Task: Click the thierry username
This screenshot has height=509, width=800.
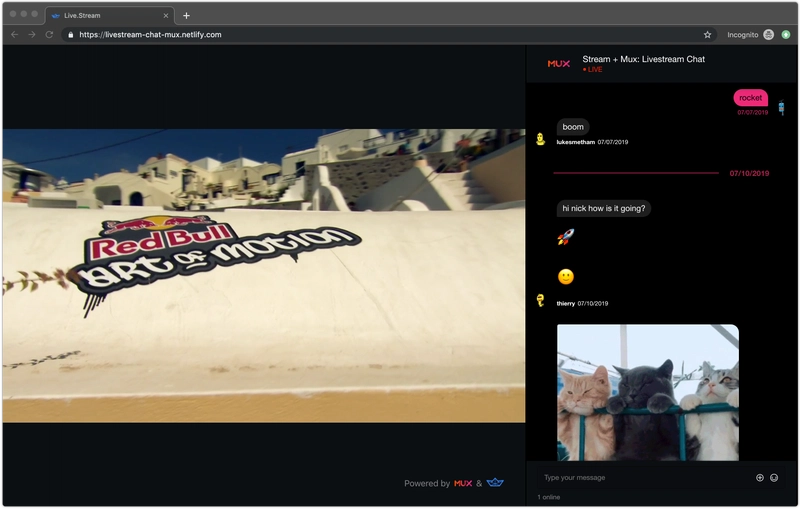Action: pos(566,303)
